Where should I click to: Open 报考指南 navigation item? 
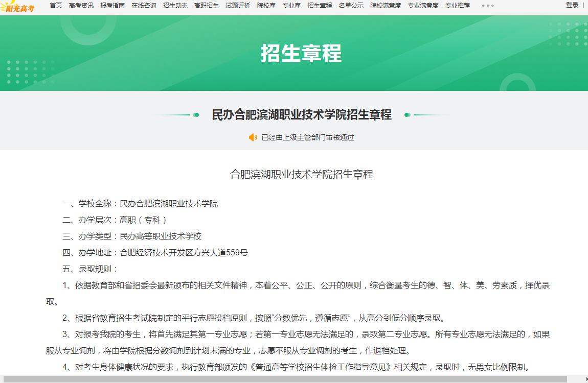point(112,5)
